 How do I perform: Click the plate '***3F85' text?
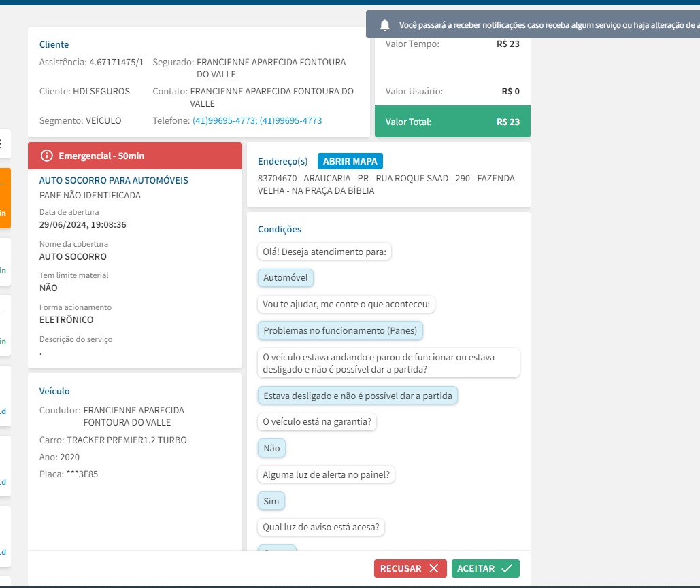82,474
